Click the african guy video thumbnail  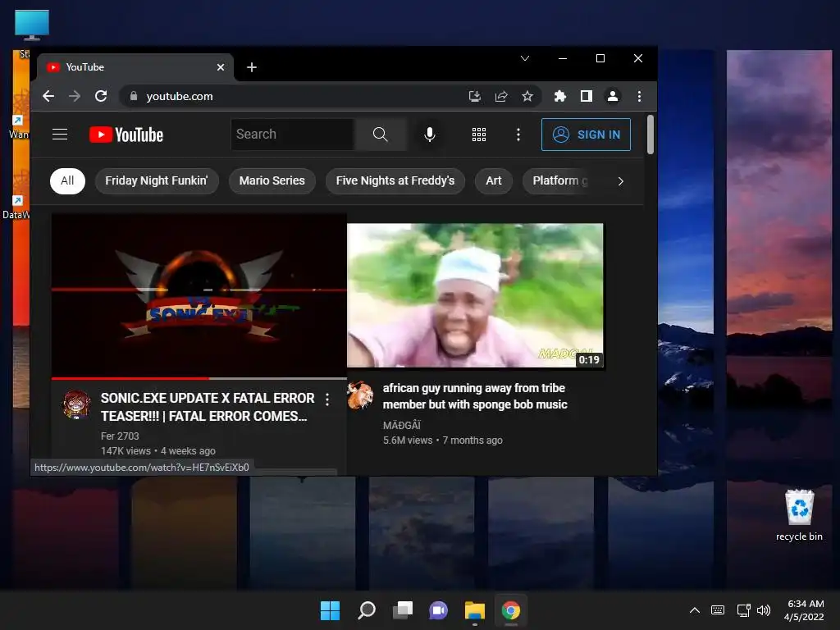point(475,295)
